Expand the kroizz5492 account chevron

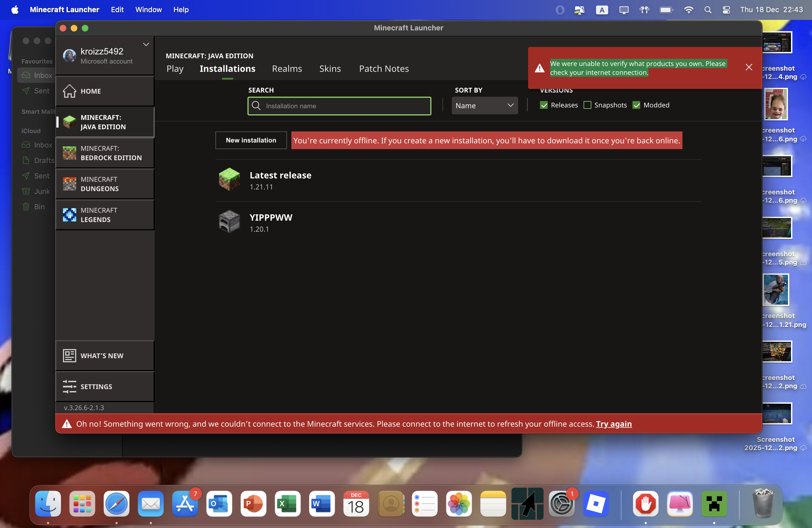point(146,45)
